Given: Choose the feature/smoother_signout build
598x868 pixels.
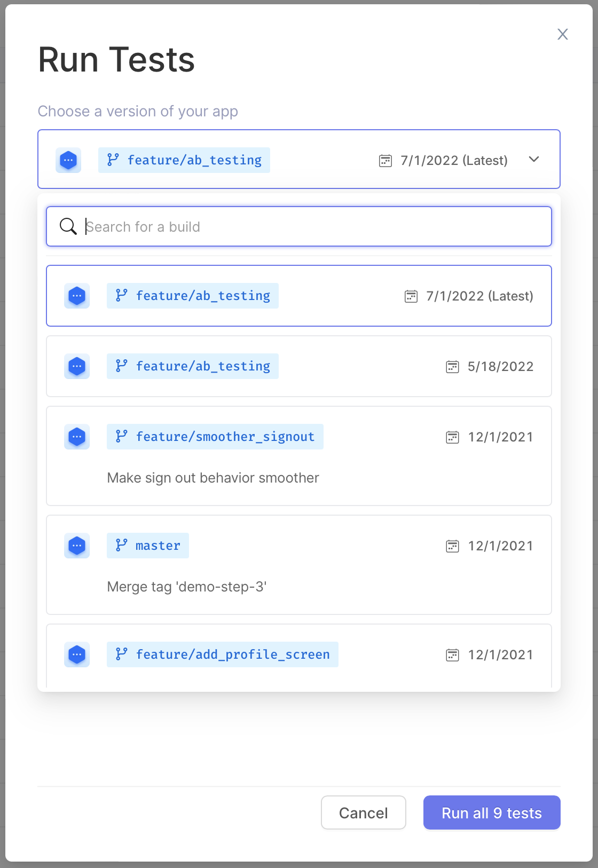Looking at the screenshot, I should tap(299, 456).
